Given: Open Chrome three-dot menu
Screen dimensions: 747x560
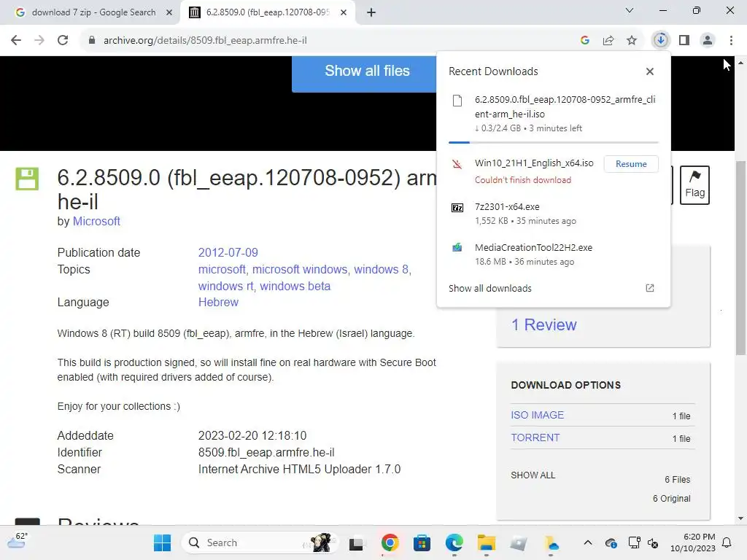Looking at the screenshot, I should [x=731, y=41].
